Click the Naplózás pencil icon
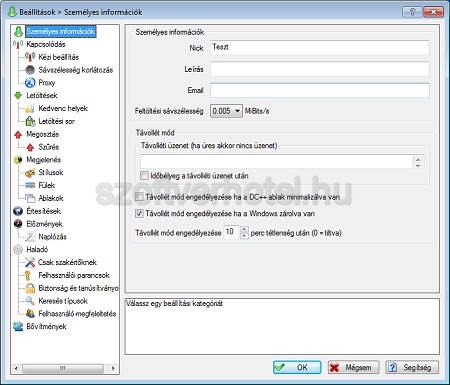This screenshot has height=385, width=450. (30, 237)
